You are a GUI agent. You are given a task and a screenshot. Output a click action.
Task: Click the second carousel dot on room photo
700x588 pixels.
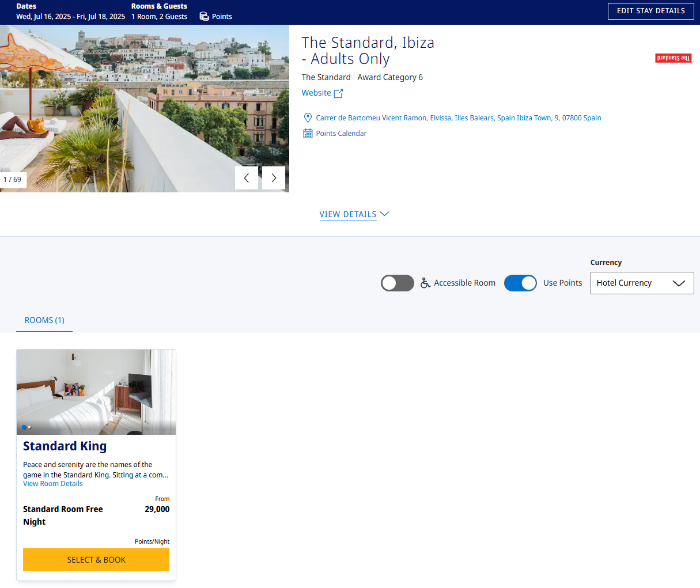pyautogui.click(x=29, y=427)
